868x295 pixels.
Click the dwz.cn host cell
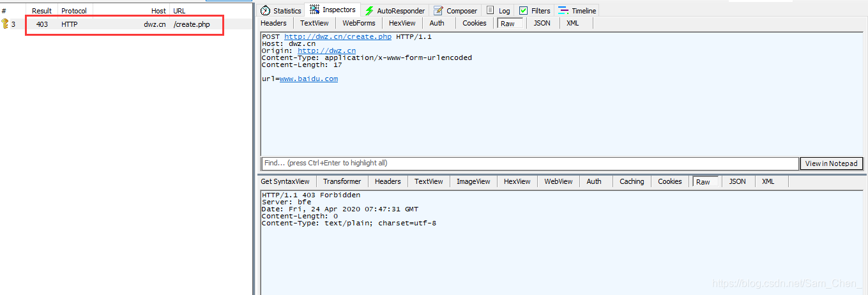click(x=155, y=24)
